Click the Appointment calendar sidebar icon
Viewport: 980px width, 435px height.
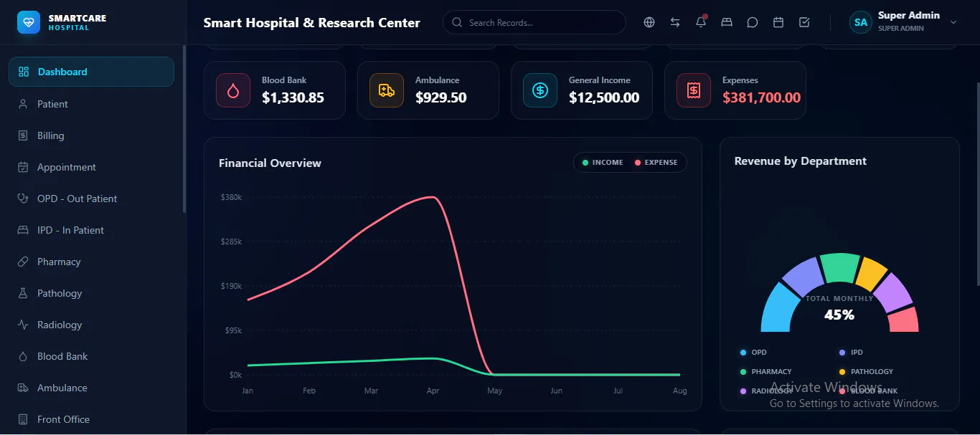23,167
